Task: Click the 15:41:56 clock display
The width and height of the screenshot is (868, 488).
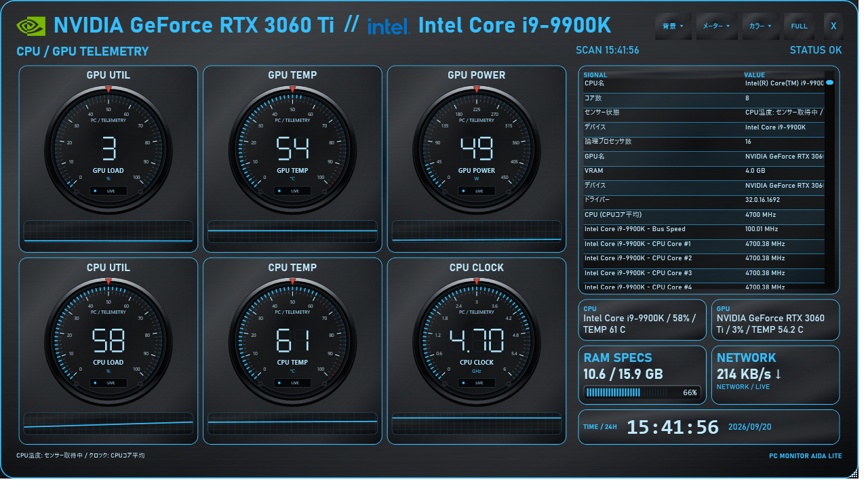Action: (x=672, y=427)
